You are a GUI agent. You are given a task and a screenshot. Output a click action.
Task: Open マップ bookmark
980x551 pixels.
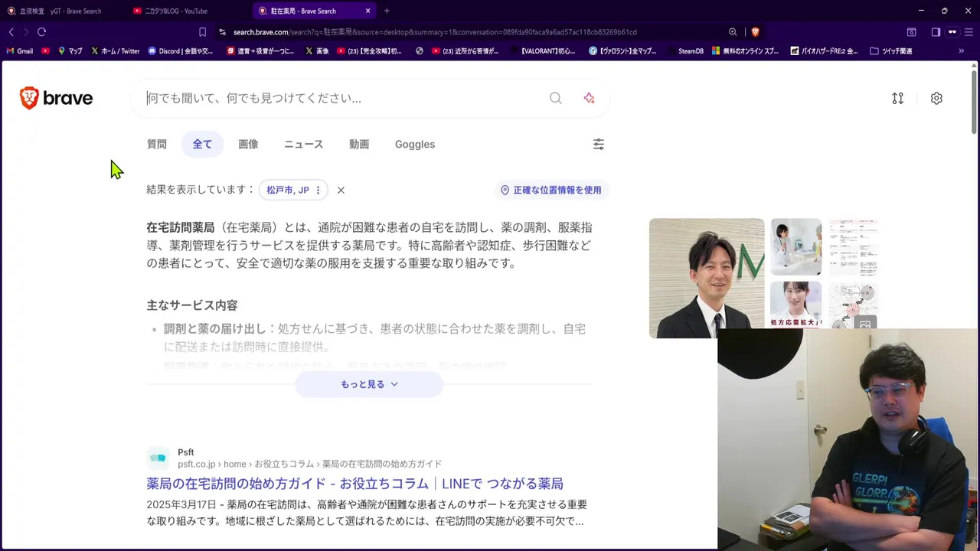point(70,51)
